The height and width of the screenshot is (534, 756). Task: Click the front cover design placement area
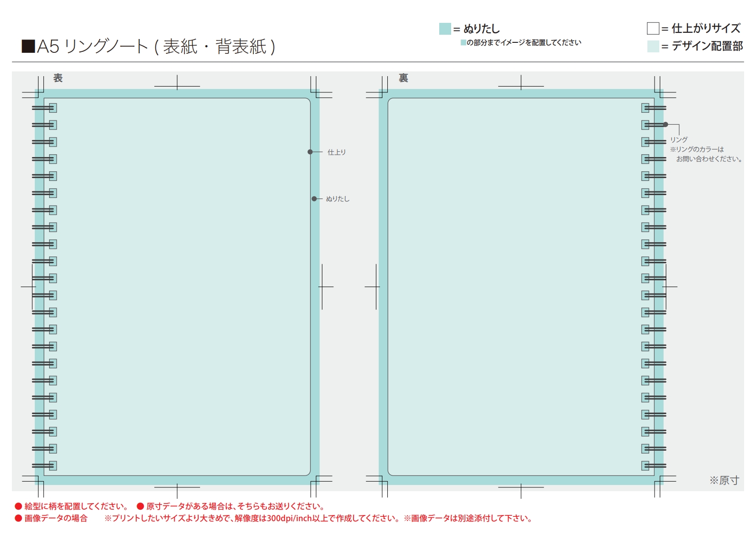tap(177, 287)
